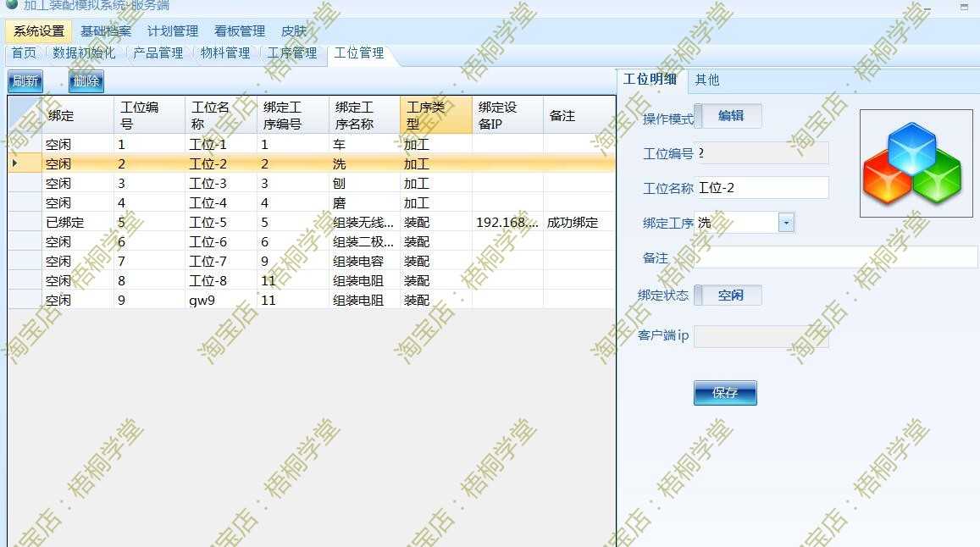The width and height of the screenshot is (980, 547).
Task: Sort by the 绑定工序名称 column header
Action: coord(364,115)
